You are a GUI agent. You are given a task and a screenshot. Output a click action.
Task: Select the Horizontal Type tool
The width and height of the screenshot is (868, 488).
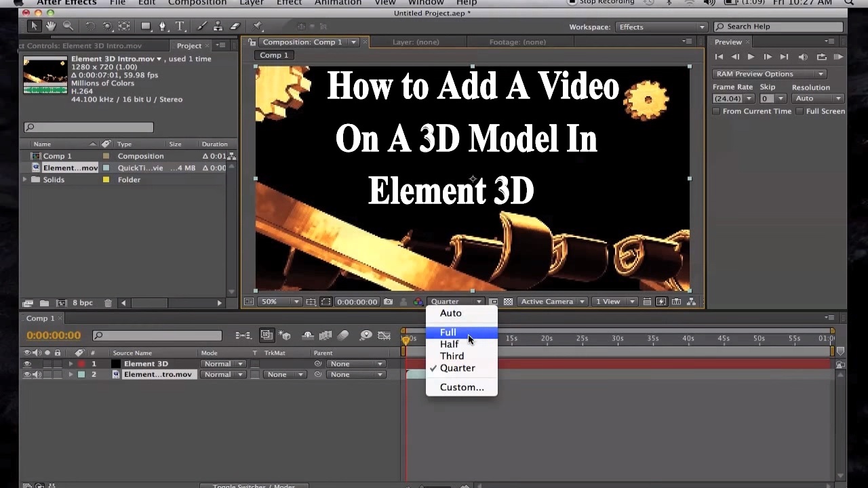click(x=180, y=26)
